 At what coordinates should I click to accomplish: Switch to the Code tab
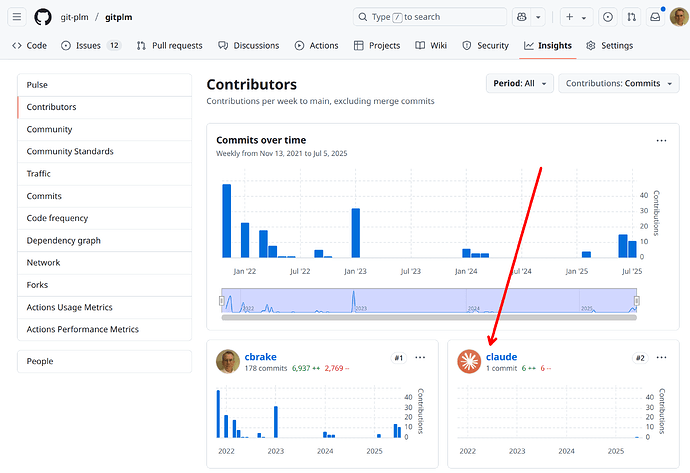[29, 45]
